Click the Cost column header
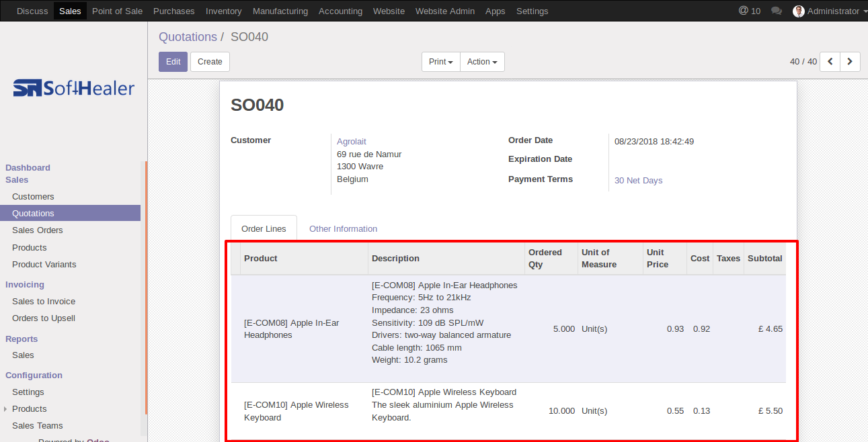Viewport: 868px width, 442px height. [700, 259]
